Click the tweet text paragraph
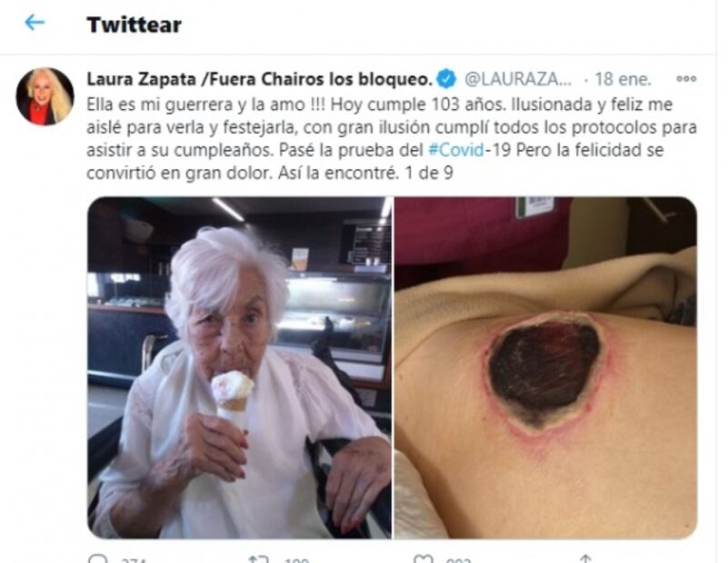Screen dimensions: 728x563 (x=392, y=138)
